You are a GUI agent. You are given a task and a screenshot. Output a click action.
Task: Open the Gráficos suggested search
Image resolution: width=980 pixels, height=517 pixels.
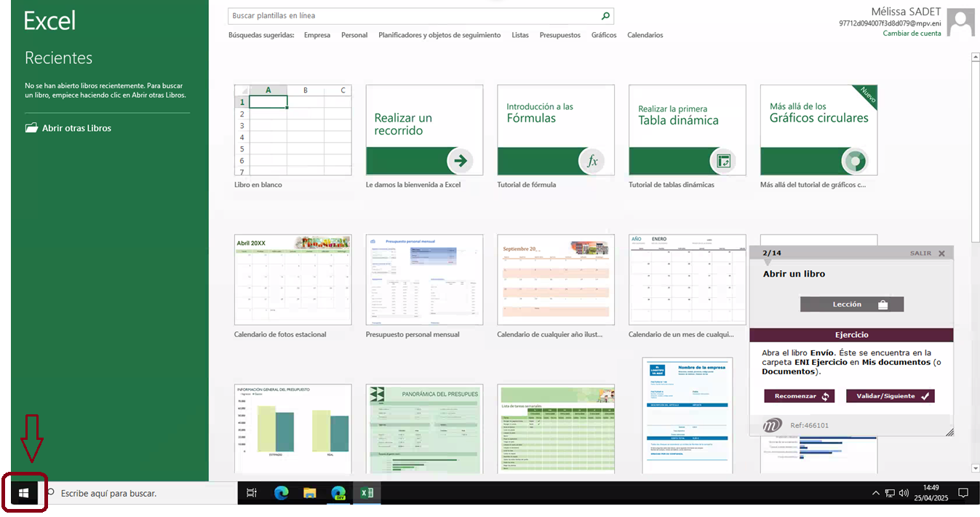(604, 35)
